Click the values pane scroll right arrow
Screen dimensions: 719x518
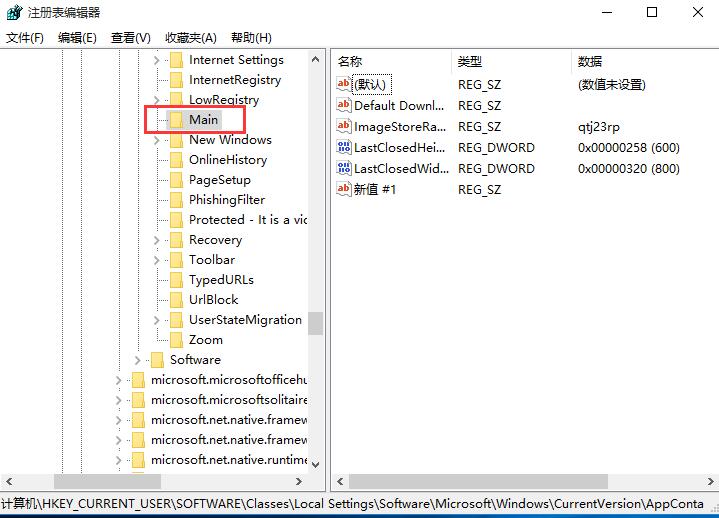tap(710, 481)
